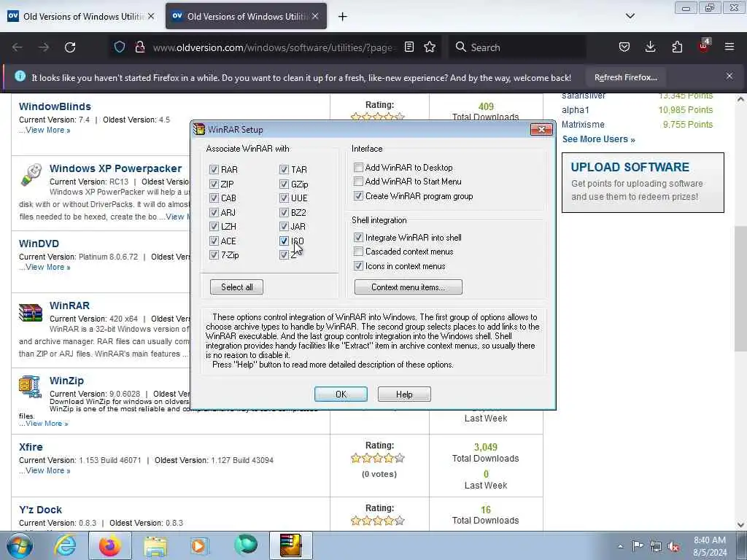The width and height of the screenshot is (747, 560).
Task: Expand the list all tabs chevron
Action: point(630,16)
